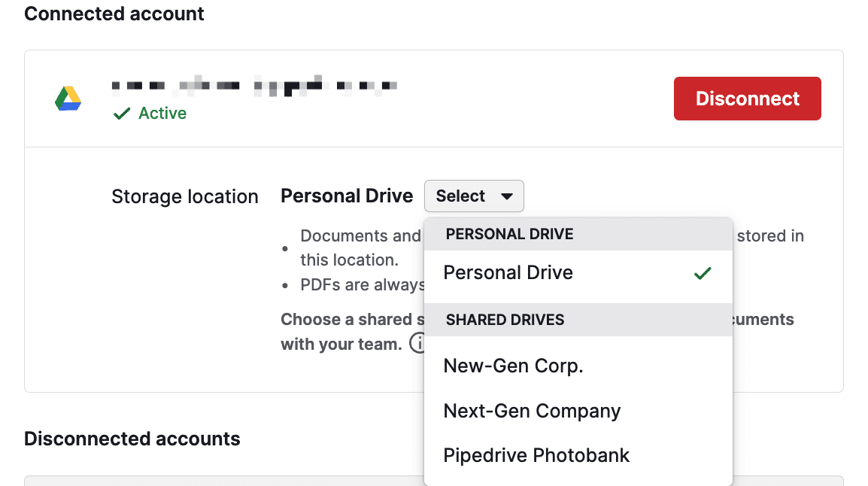The image size is (868, 486).
Task: Click the Google Drive logo icon
Action: click(68, 99)
